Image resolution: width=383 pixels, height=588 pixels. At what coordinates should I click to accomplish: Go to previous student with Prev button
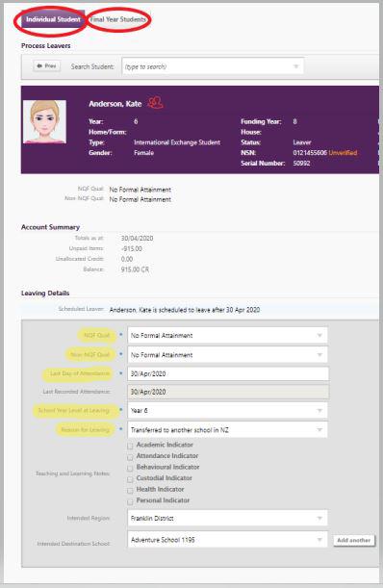47,66
